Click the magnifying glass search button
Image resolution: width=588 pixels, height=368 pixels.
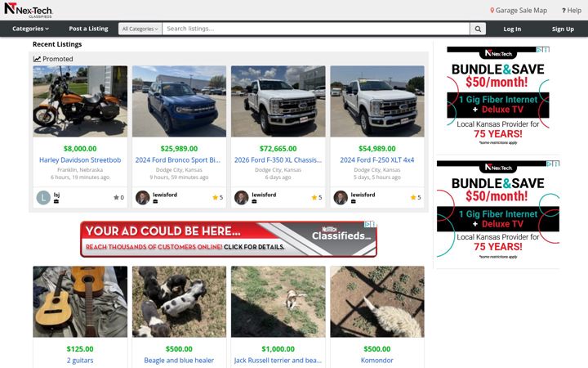coord(478,29)
